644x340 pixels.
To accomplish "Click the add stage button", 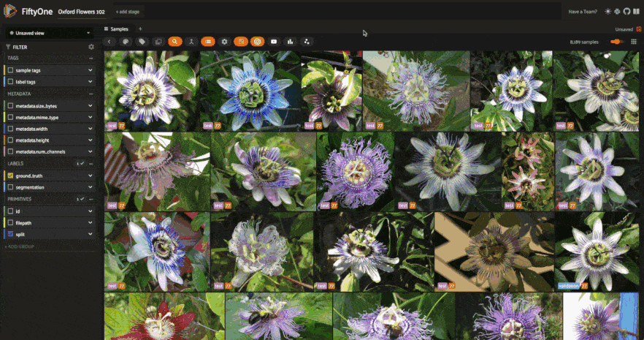I will 129,12.
